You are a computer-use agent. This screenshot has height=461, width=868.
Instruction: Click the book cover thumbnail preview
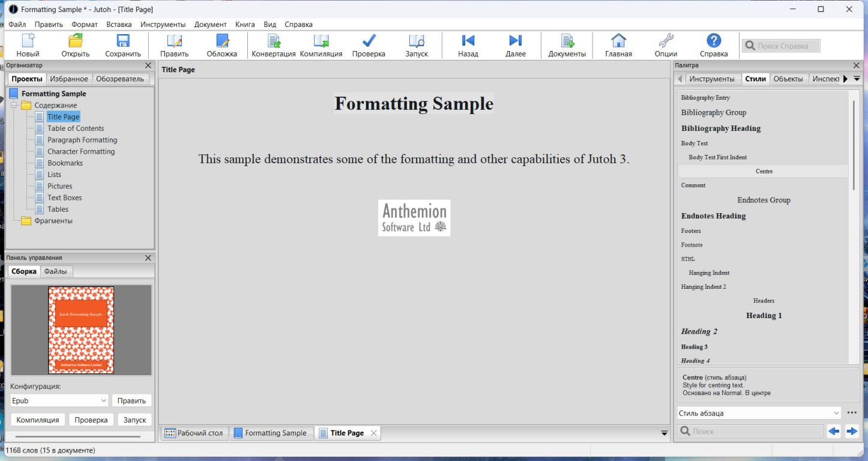pos(81,330)
